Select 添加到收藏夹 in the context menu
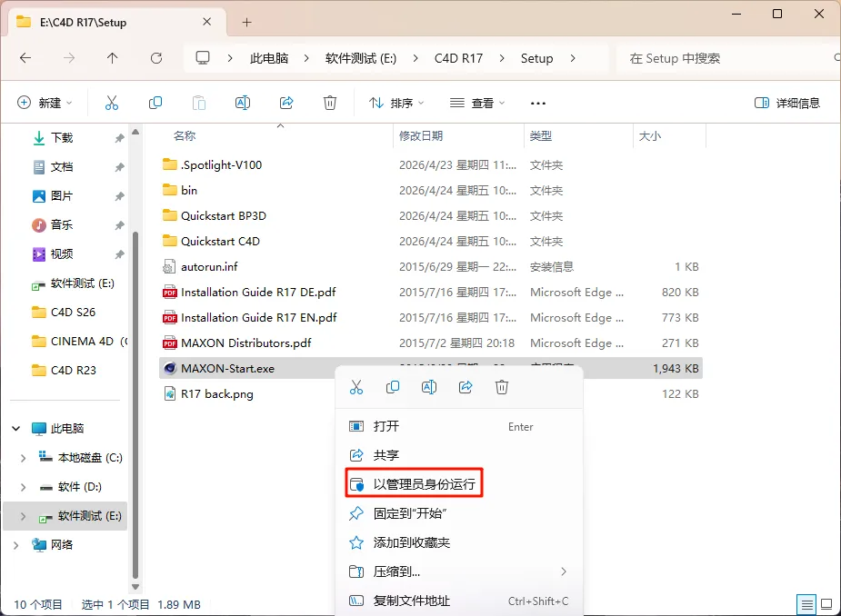Viewport: 841px width, 616px height. (458, 542)
